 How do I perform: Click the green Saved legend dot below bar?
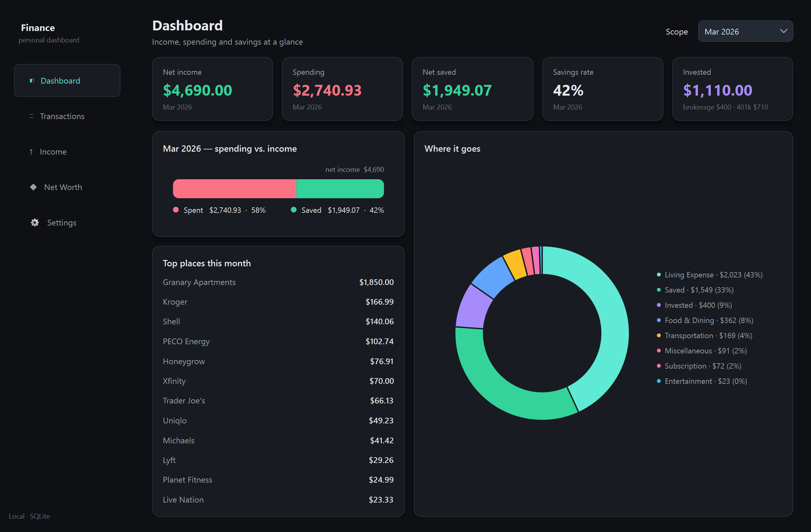pyautogui.click(x=293, y=210)
